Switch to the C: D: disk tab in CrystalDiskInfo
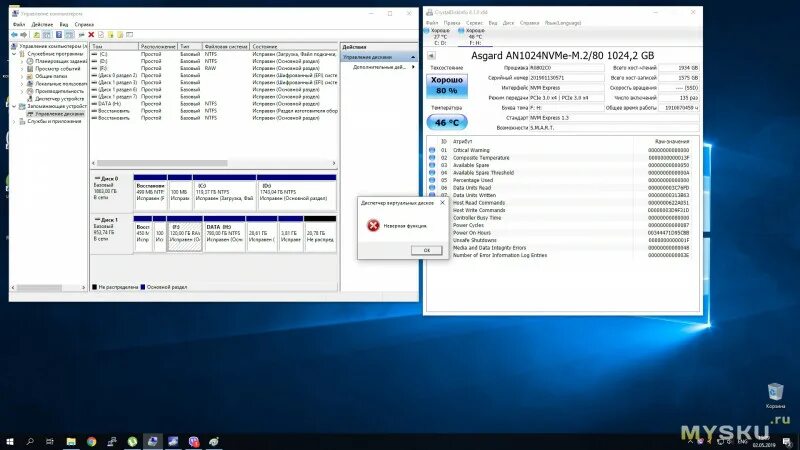The height and width of the screenshot is (450, 800). tap(439, 37)
